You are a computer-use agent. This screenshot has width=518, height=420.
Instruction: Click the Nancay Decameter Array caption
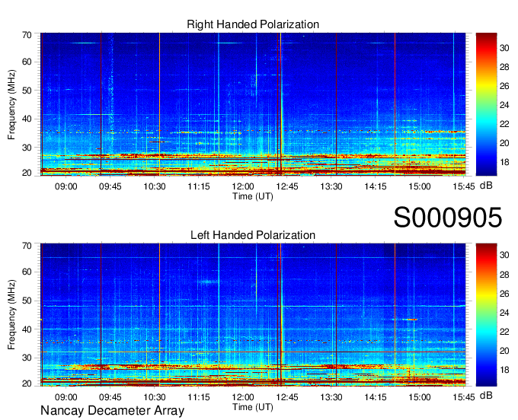point(112,411)
